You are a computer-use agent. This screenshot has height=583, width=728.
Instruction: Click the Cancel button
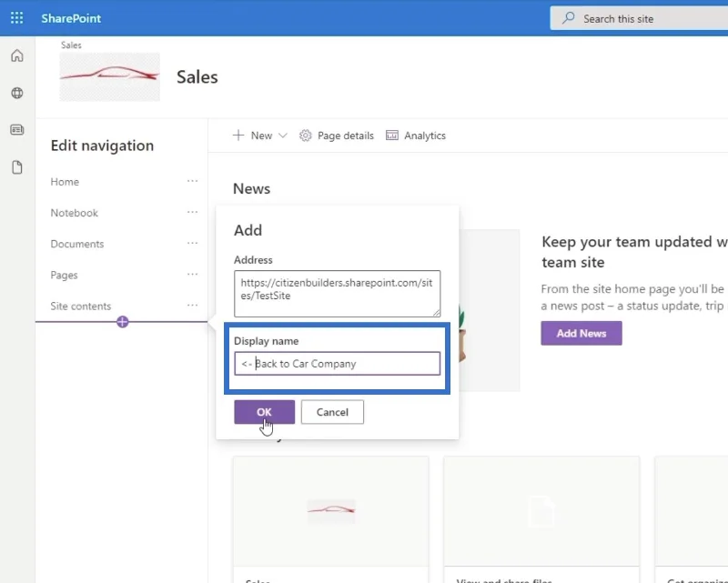pos(332,412)
